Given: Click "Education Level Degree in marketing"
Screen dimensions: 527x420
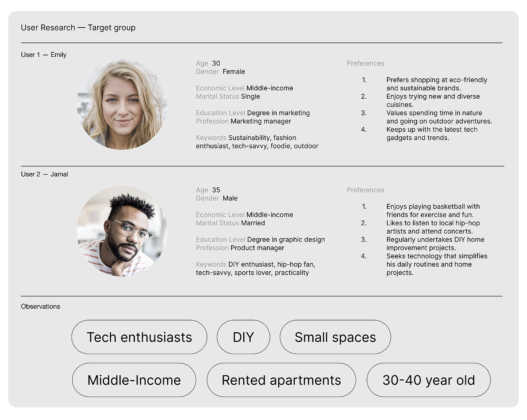Looking at the screenshot, I should 253,113.
